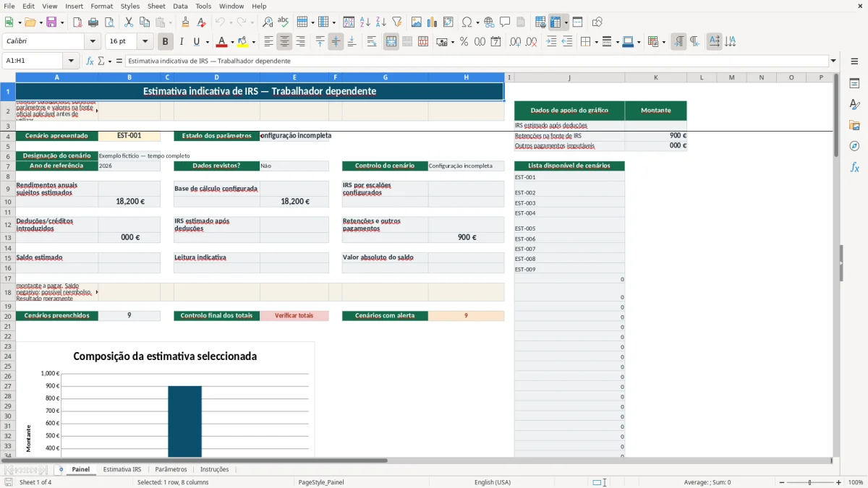The height and width of the screenshot is (488, 868).
Task: Toggle Align Right
Action: (x=301, y=42)
